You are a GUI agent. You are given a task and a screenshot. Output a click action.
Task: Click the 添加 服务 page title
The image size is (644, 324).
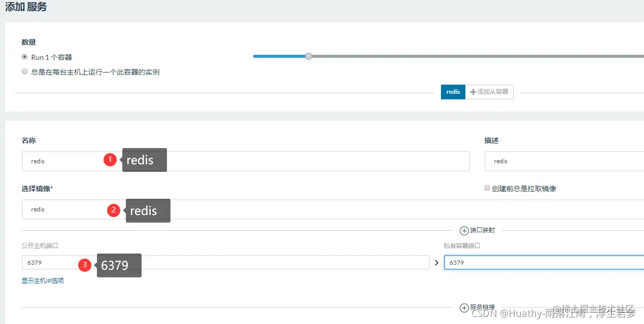(26, 7)
